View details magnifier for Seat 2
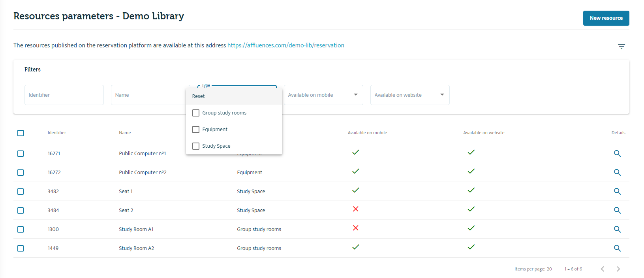 617,210
